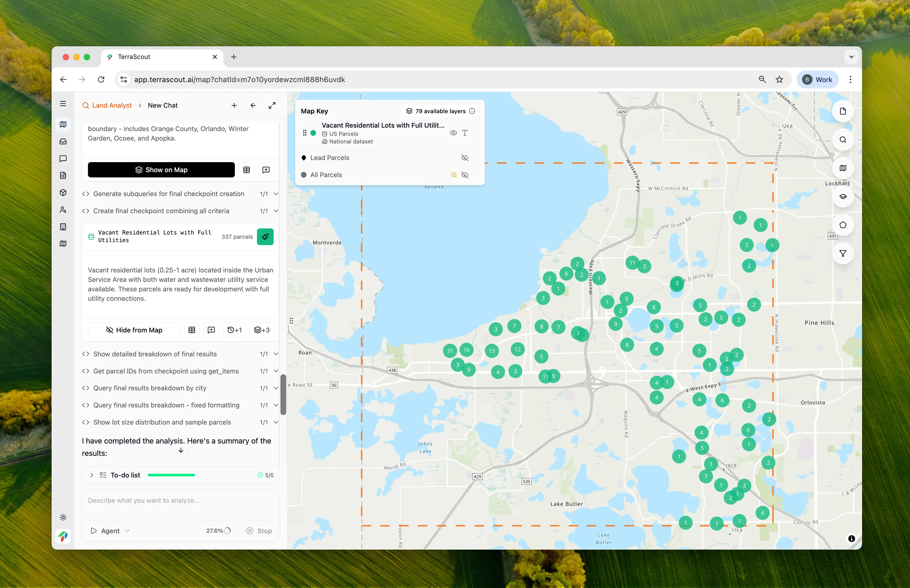The width and height of the screenshot is (910, 588).
Task: Click the green paint brush icon
Action: click(x=265, y=237)
